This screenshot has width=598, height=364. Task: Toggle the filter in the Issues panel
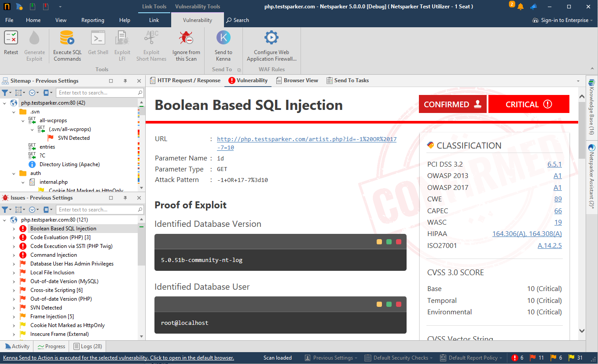tap(5, 209)
